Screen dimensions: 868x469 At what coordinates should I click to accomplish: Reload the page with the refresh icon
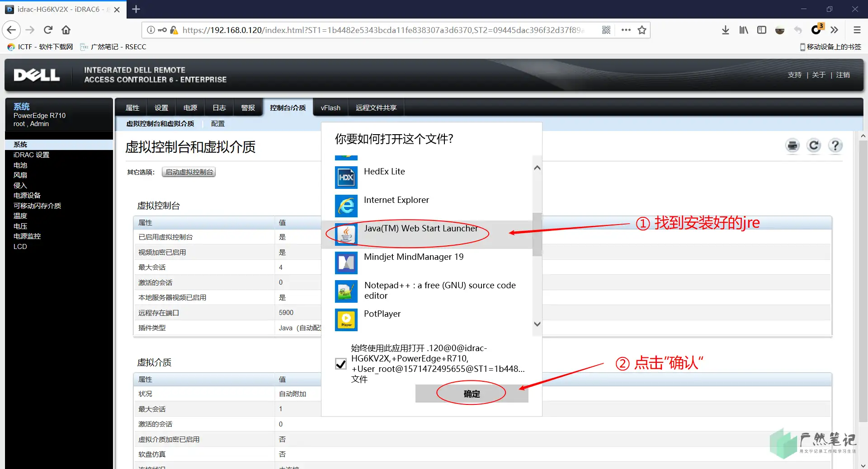(48, 30)
